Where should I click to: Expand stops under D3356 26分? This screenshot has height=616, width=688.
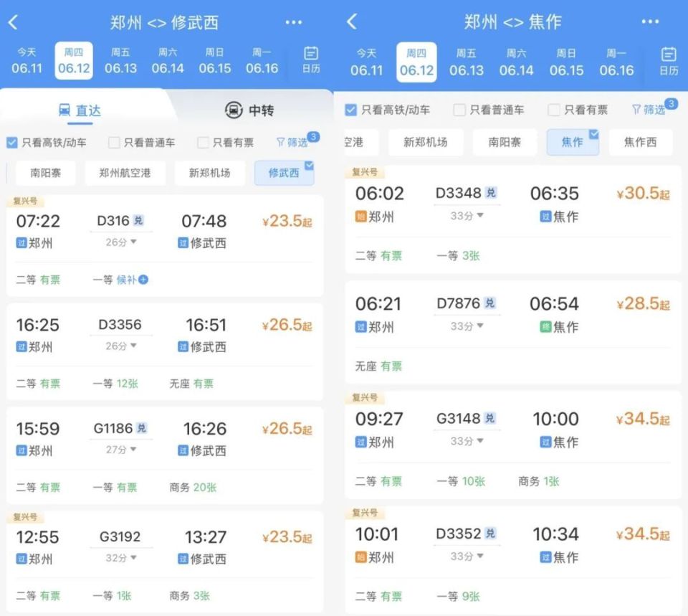121,346
